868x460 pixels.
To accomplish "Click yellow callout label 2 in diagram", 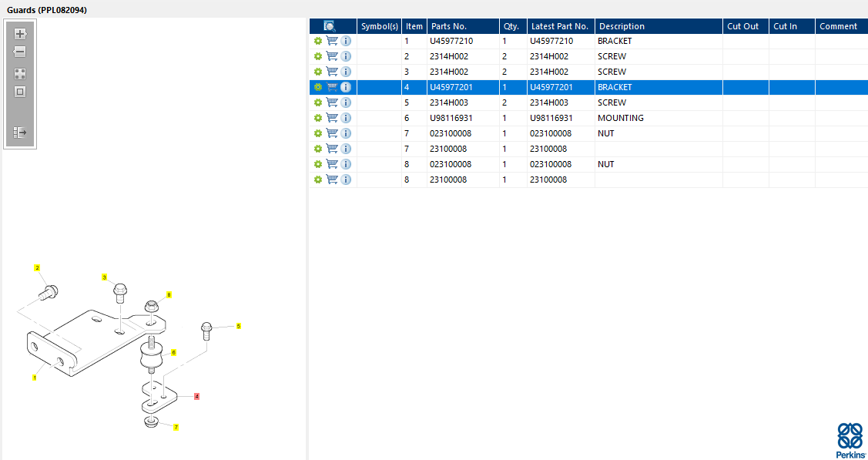I will pos(37,267).
